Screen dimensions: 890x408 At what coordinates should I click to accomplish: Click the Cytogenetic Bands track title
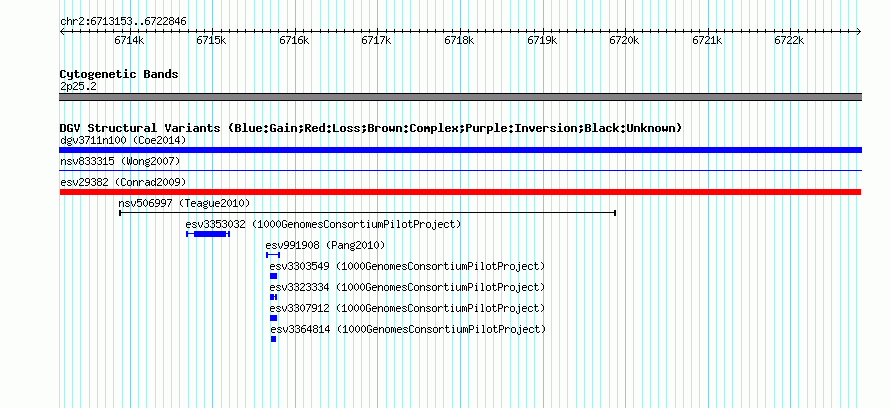click(x=119, y=74)
